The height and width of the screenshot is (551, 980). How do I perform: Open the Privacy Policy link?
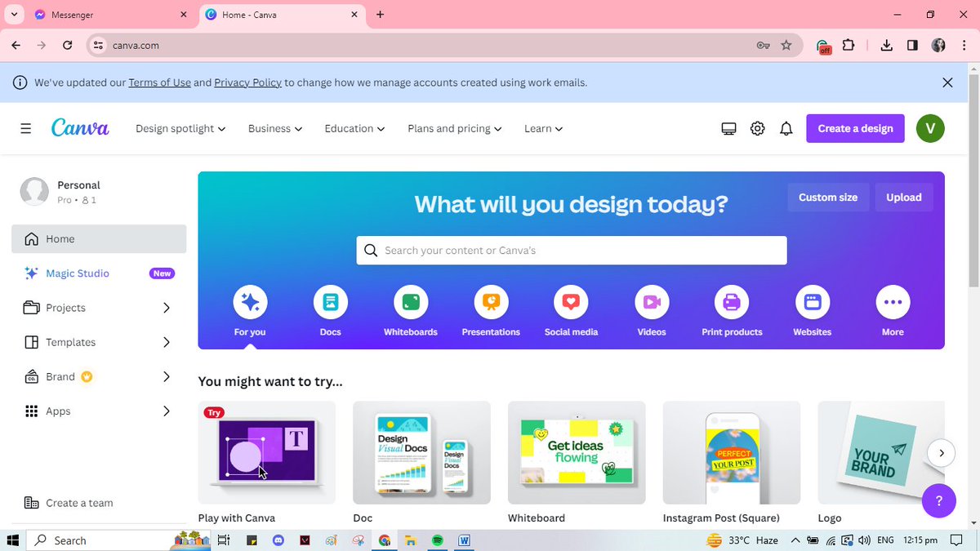[x=247, y=82]
